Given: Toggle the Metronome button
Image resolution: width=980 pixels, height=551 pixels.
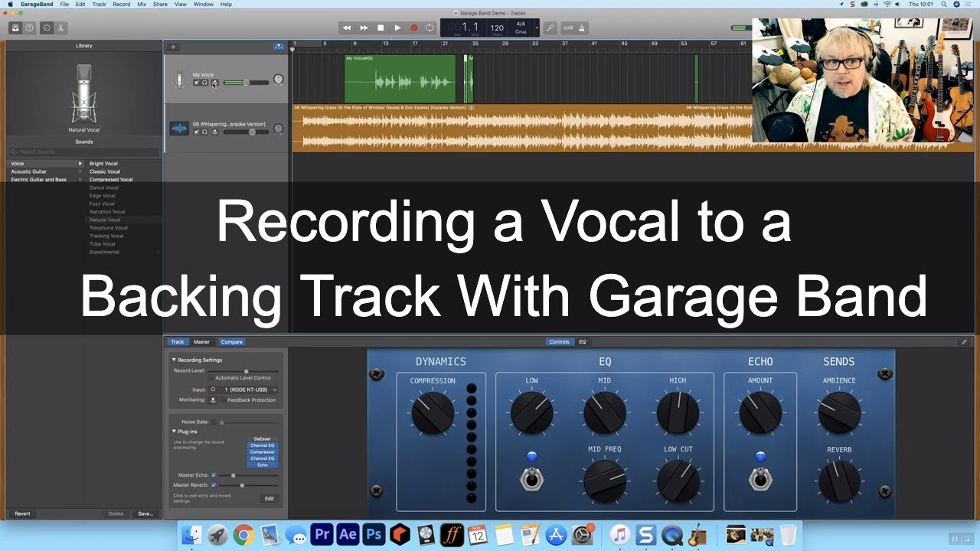Looking at the screenshot, I should point(582,28).
